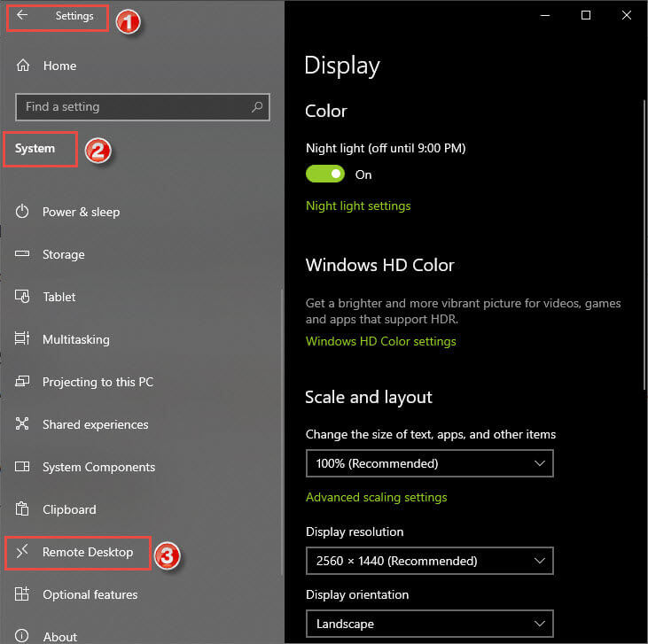Image resolution: width=648 pixels, height=644 pixels.
Task: Go to Projecting to this PC
Action: tap(98, 382)
